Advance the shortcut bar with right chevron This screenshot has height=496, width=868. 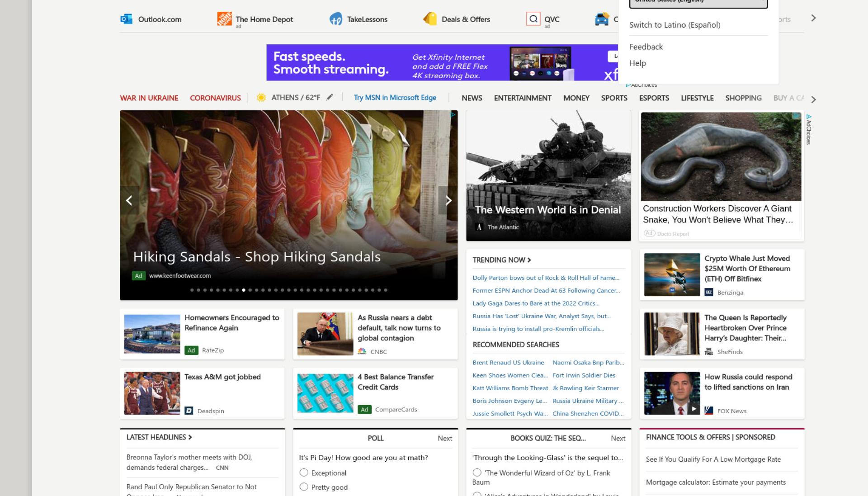(x=813, y=18)
